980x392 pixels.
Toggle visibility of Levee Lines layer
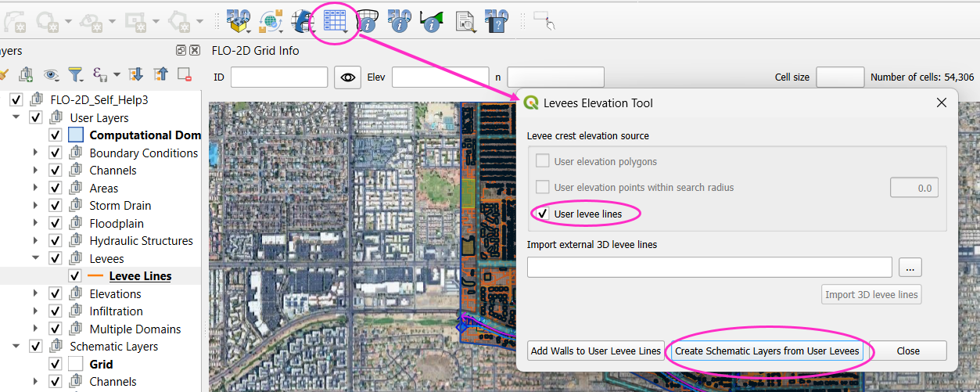[75, 276]
